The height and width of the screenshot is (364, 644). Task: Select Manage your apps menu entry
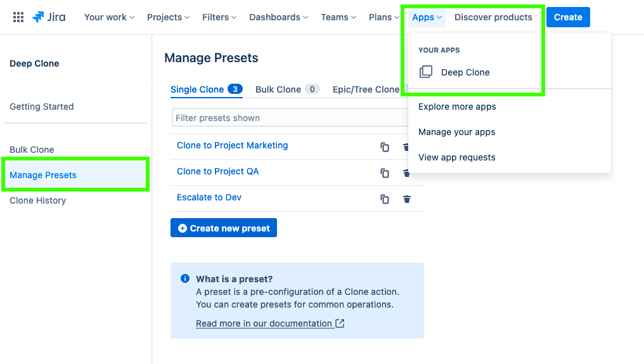click(x=456, y=132)
